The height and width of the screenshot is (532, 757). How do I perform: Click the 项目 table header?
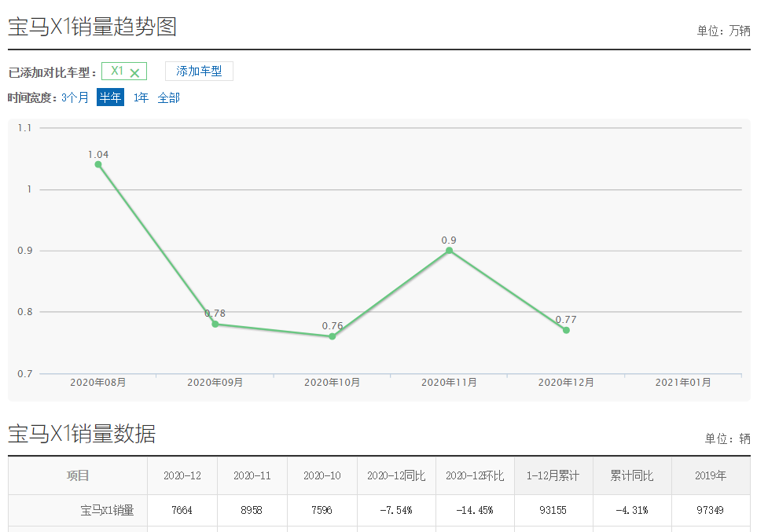tap(78, 475)
